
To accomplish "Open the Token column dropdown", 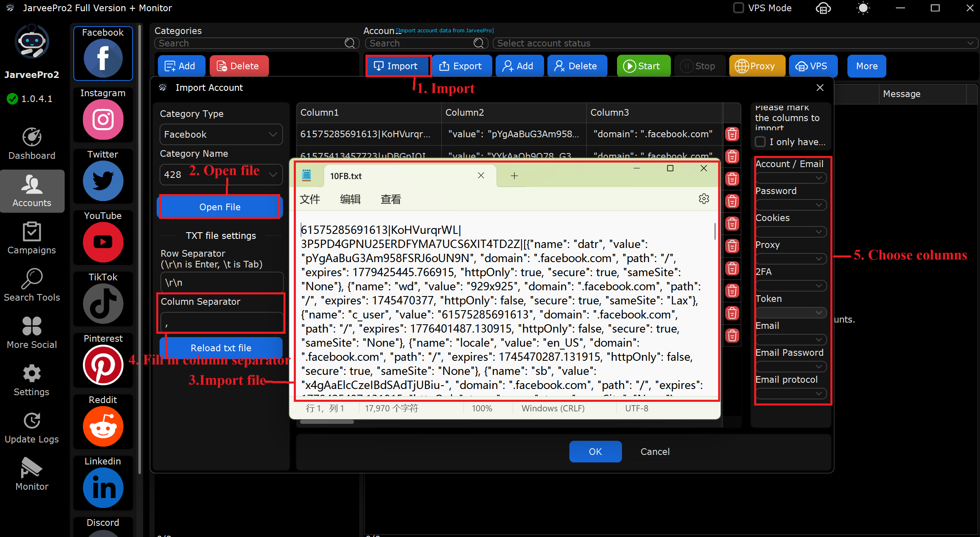I will pos(791,313).
